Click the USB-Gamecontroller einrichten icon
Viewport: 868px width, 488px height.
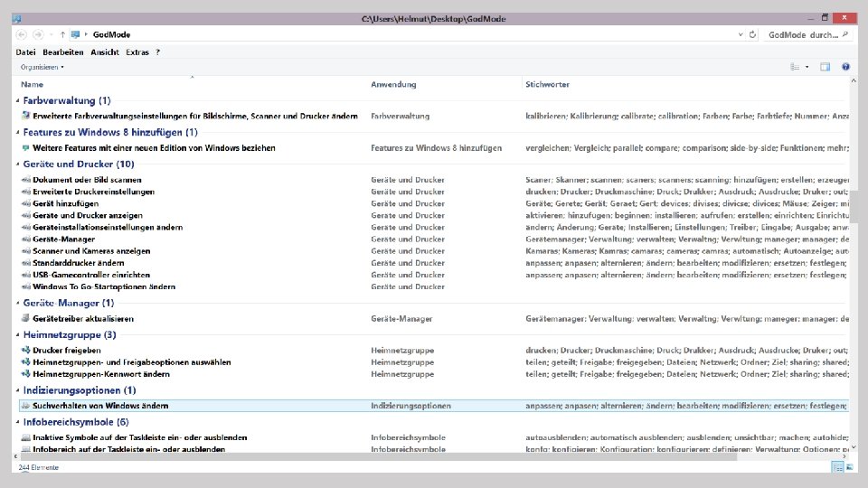pos(25,275)
